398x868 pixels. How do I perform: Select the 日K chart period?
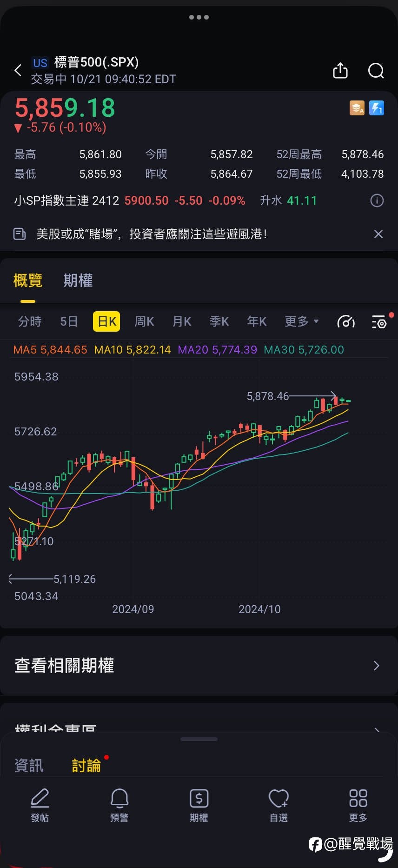click(106, 321)
